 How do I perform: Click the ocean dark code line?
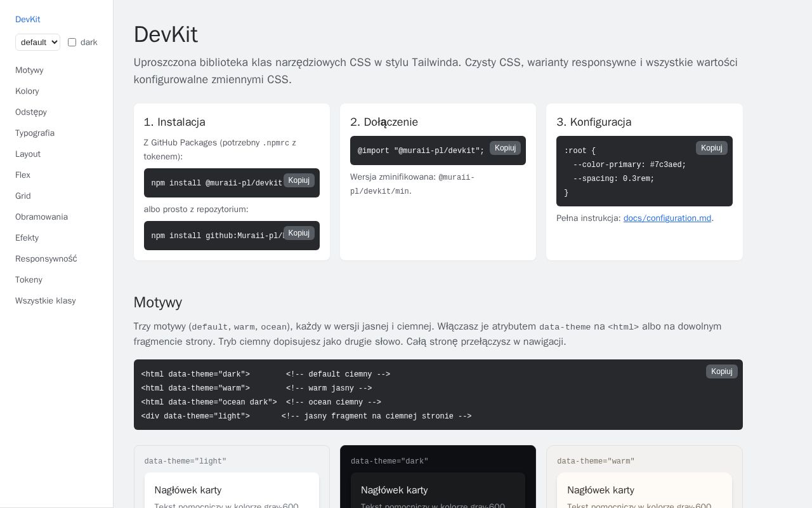[261, 402]
